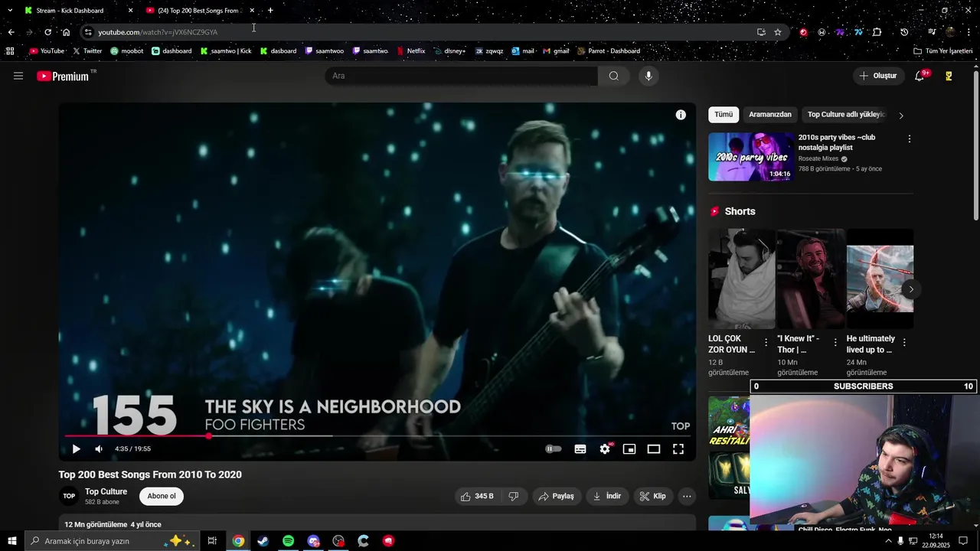Open more actions ellipsis below video
This screenshot has width=980, height=551.
(x=687, y=496)
